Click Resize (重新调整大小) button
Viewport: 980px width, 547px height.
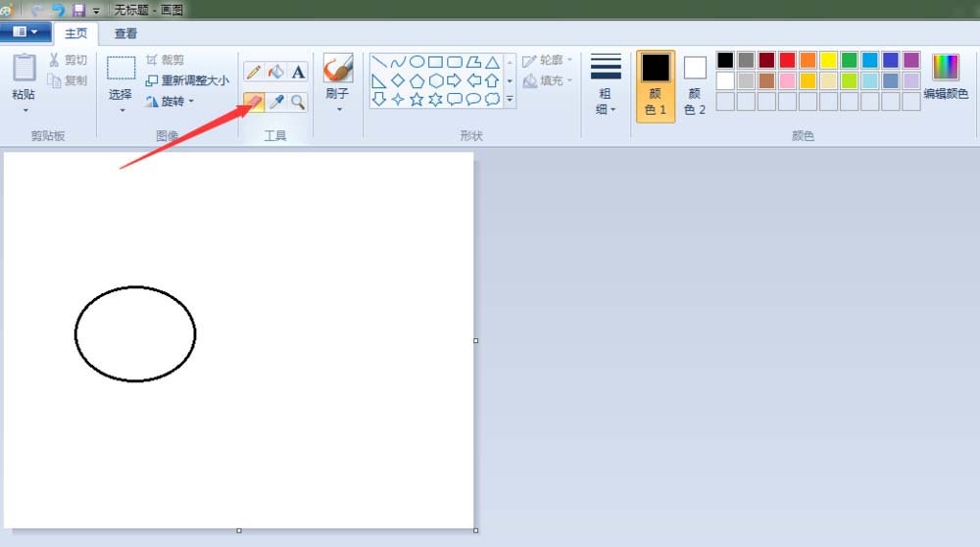click(x=187, y=80)
